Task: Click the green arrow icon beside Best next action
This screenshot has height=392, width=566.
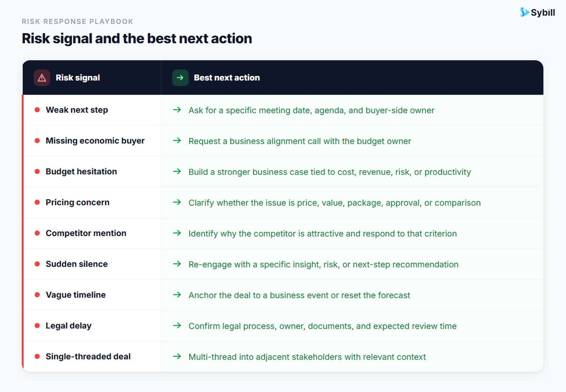Action: point(180,78)
